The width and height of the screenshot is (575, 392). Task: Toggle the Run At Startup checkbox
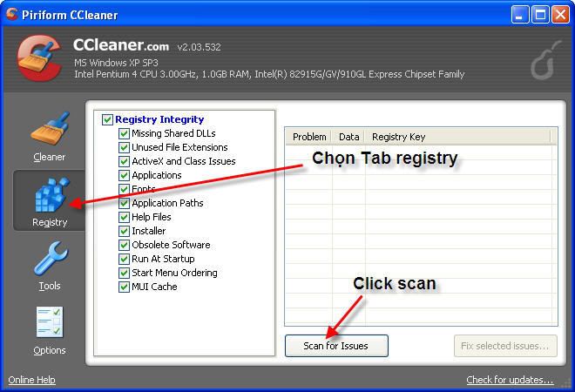tap(124, 259)
